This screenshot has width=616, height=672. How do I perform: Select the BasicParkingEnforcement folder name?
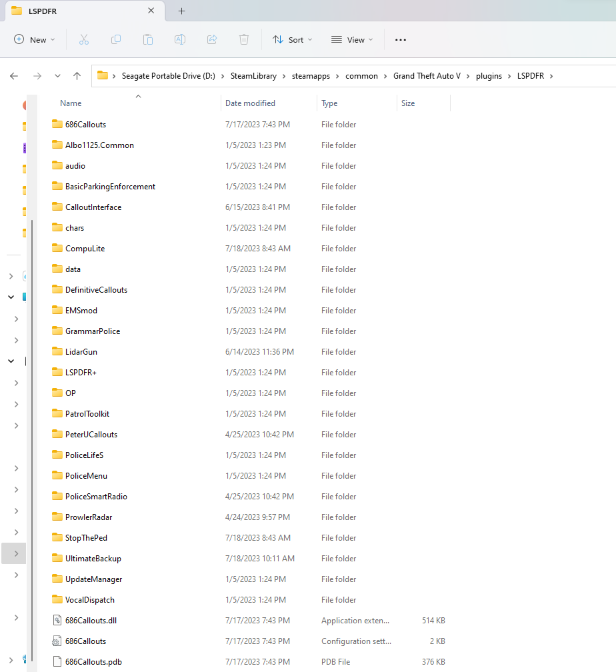[x=110, y=187]
